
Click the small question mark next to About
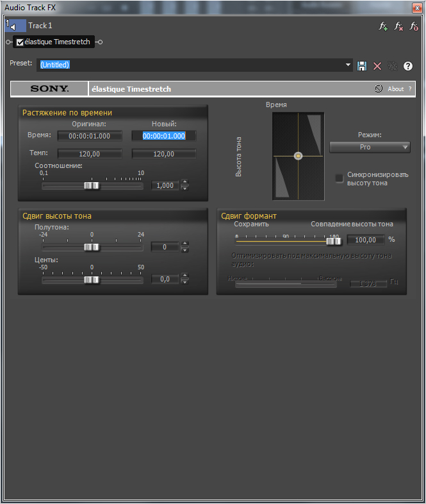point(410,89)
